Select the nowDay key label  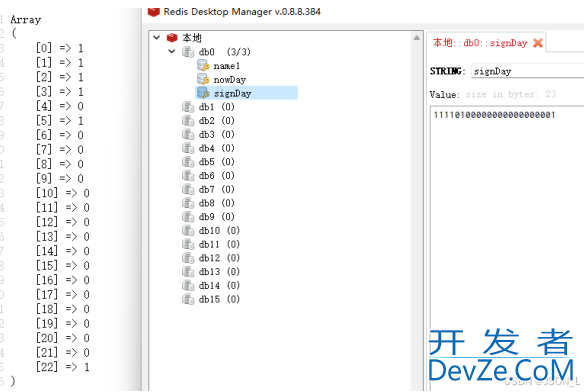(230, 80)
